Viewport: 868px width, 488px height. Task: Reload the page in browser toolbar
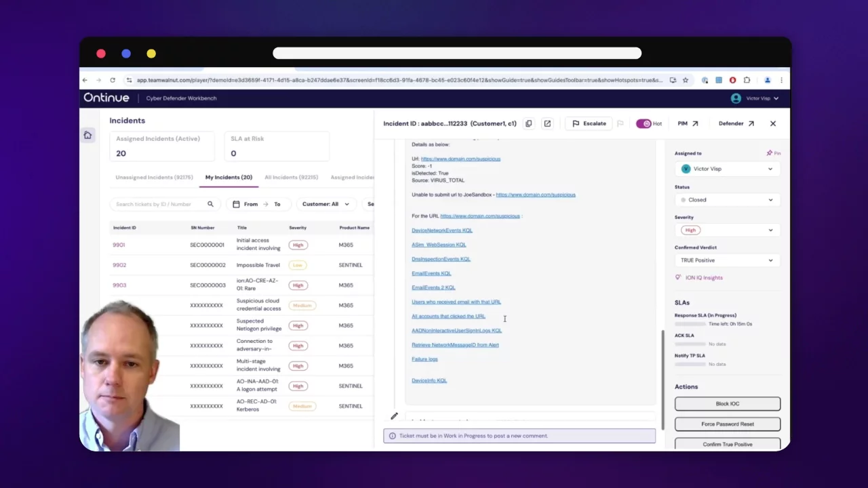click(113, 80)
